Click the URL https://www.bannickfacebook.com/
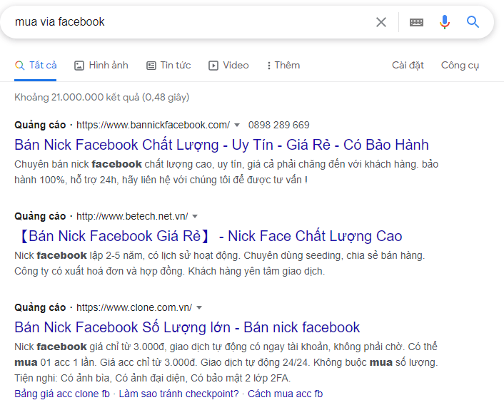The image size is (504, 420). click(153, 125)
